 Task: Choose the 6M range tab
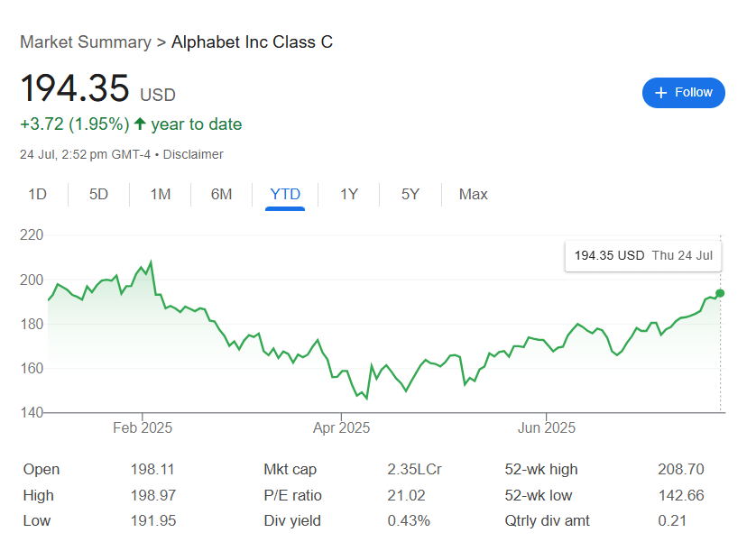tap(221, 194)
